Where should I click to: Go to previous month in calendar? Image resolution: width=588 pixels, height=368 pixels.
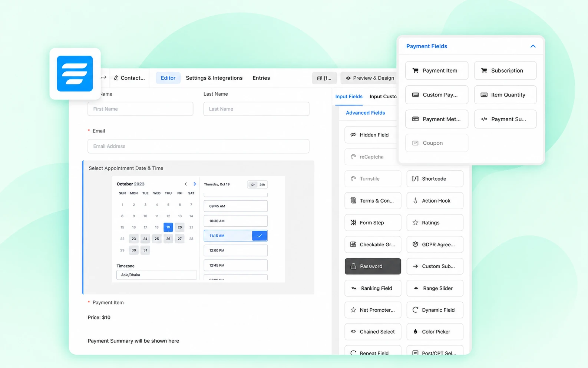[x=186, y=184]
